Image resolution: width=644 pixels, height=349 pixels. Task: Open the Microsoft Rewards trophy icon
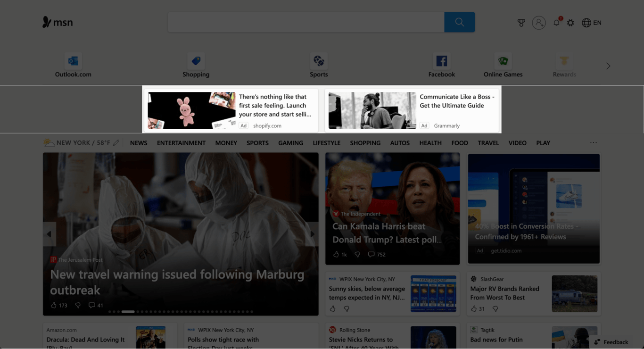(521, 22)
